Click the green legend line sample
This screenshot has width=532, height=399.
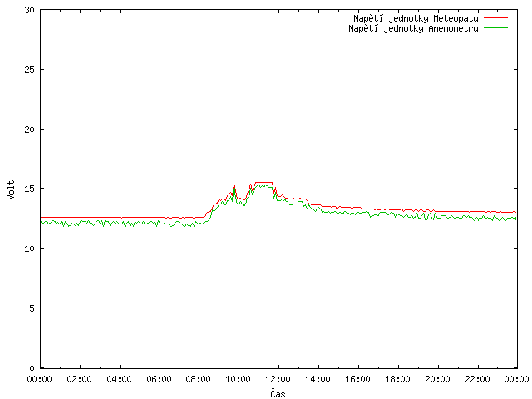point(495,27)
